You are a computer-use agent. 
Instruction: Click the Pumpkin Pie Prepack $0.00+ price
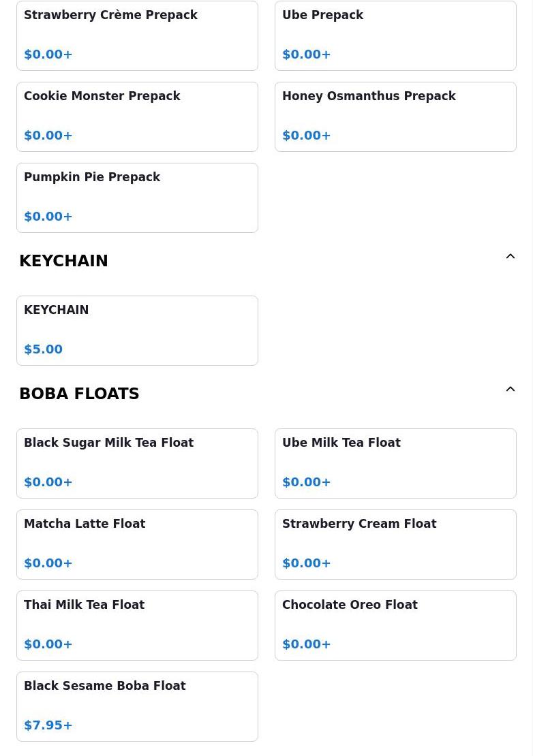point(48,217)
